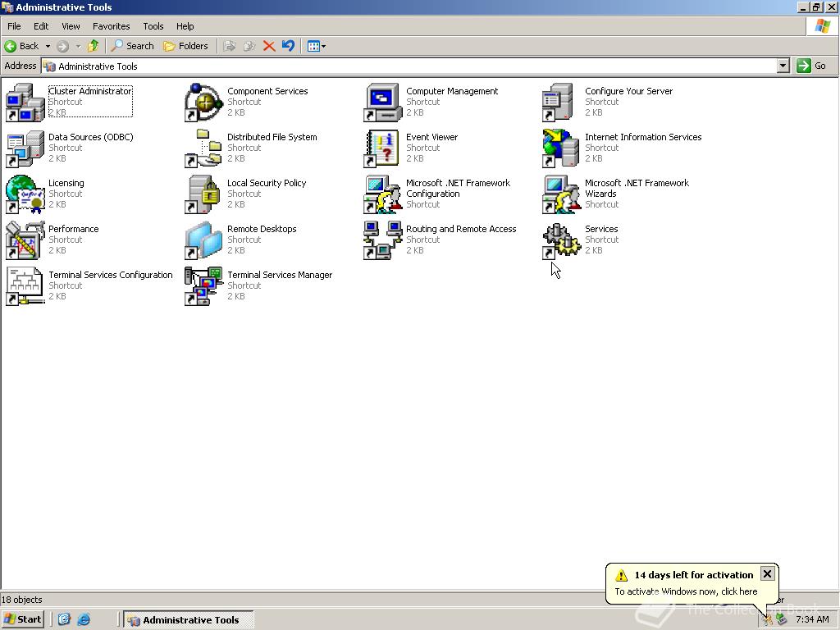Select the Terminal Services Configuration icon
The image size is (840, 630).
25,286
